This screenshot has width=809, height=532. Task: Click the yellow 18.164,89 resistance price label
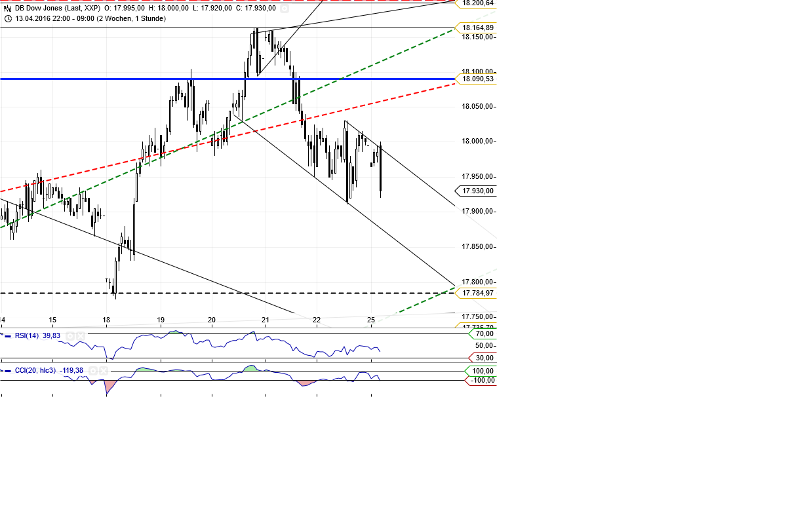477,28
